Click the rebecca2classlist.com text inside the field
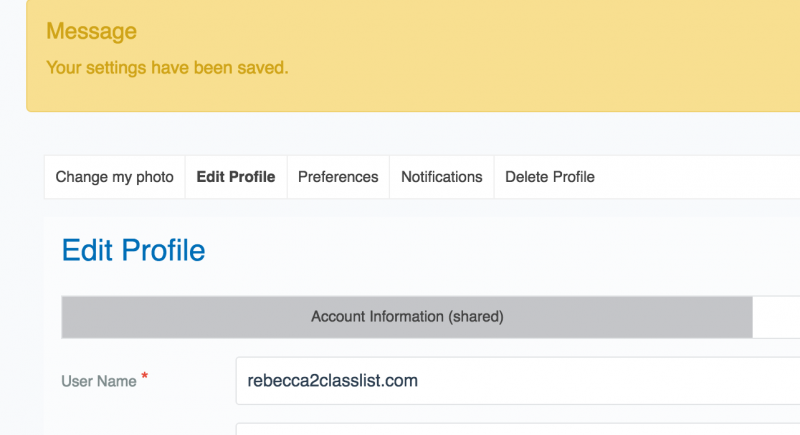This screenshot has width=800, height=435. [332, 381]
